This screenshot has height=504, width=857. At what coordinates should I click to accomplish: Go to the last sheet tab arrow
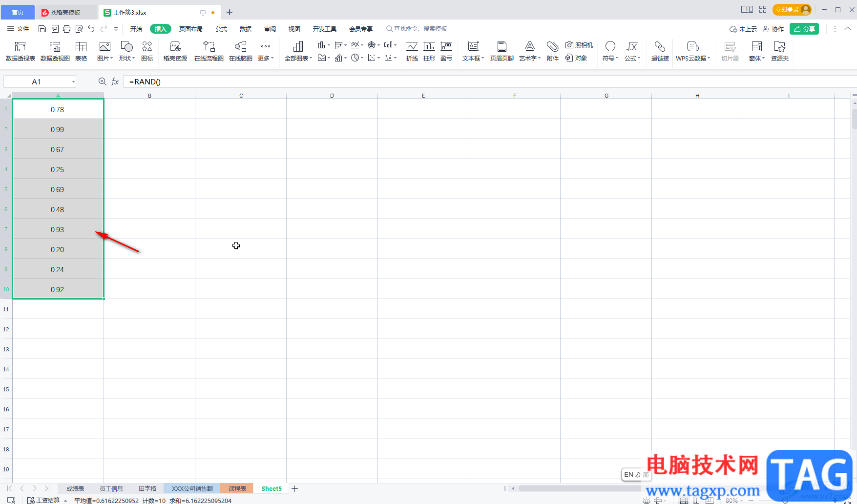click(47, 488)
